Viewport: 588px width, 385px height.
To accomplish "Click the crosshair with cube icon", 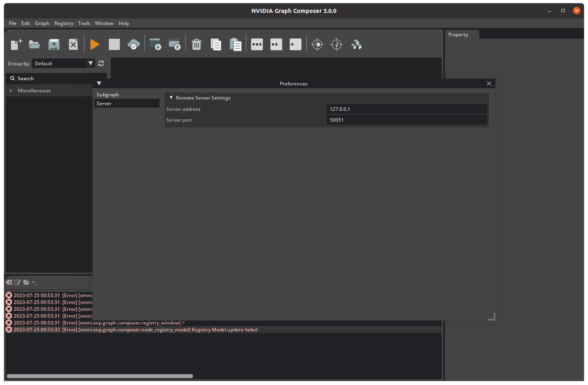I will point(317,44).
